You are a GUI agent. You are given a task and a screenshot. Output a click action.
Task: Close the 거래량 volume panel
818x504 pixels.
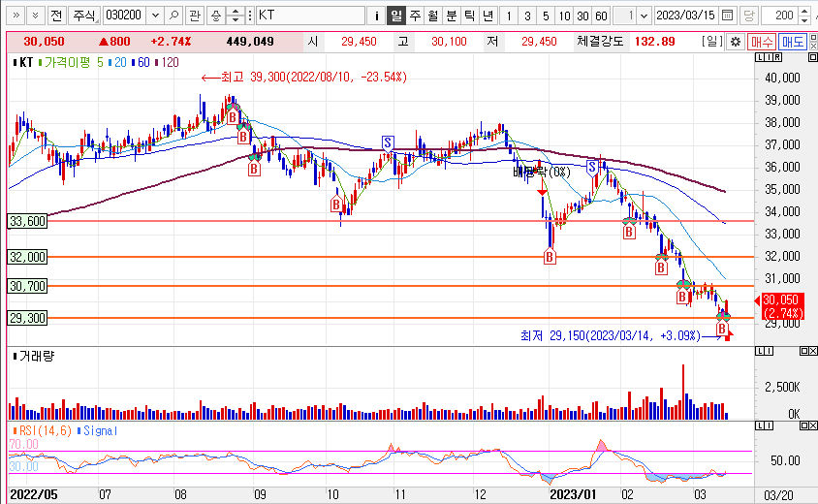click(x=813, y=351)
